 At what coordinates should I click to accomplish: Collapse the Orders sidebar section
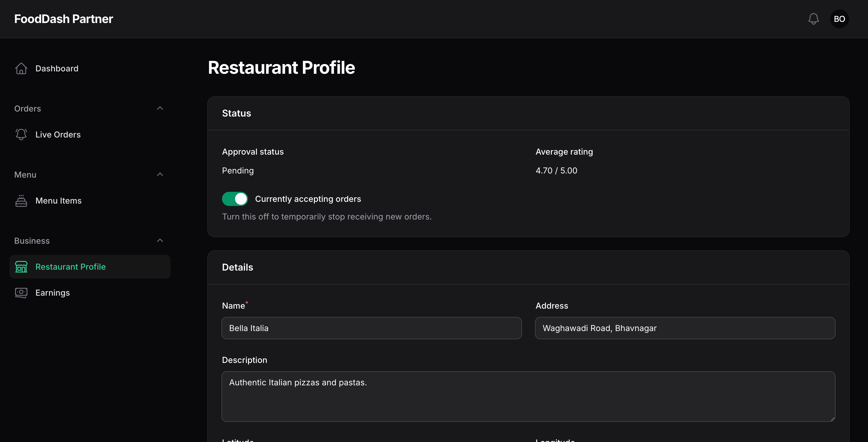point(160,108)
